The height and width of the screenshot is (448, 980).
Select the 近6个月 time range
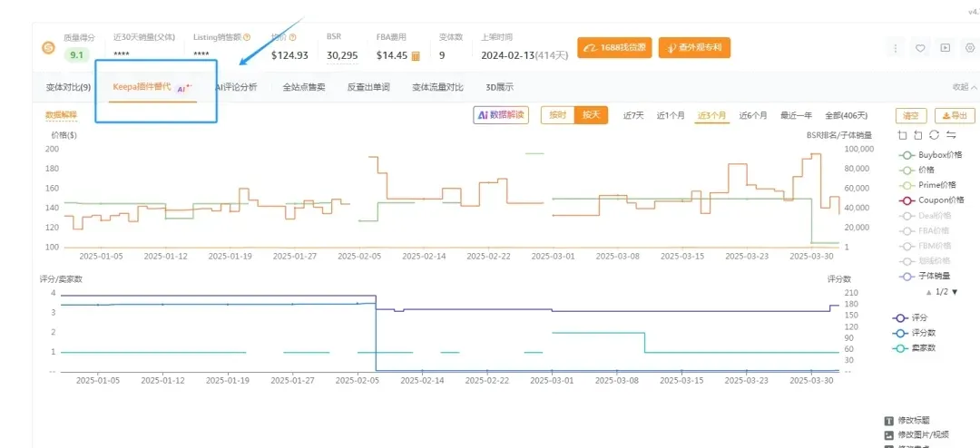(752, 115)
